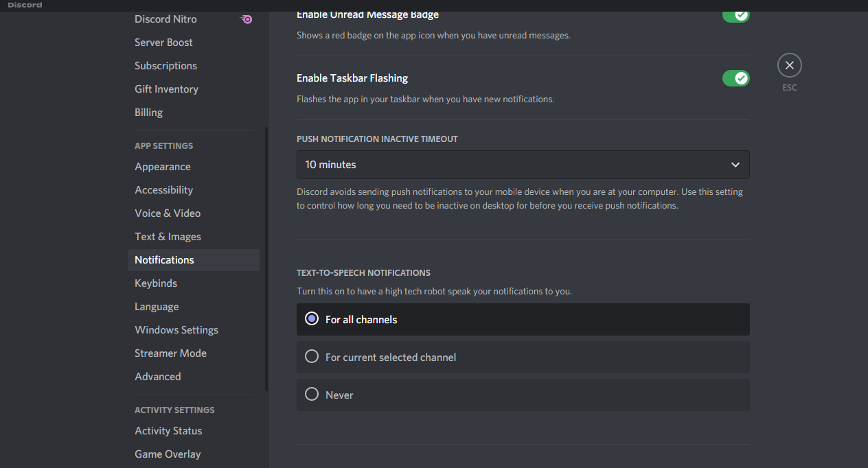Image resolution: width=868 pixels, height=468 pixels.
Task: Click the Discord Nitro boost icon
Action: click(x=246, y=19)
